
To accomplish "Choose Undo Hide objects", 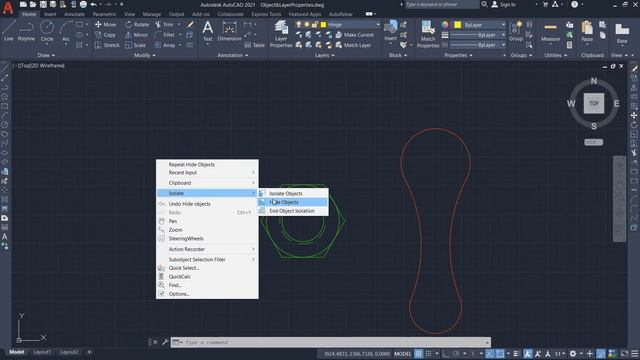I will coord(207,204).
